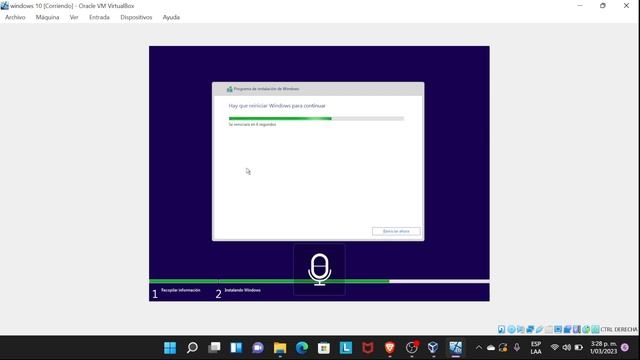Open McAfee from the taskbar
The width and height of the screenshot is (640, 360).
tap(368, 348)
